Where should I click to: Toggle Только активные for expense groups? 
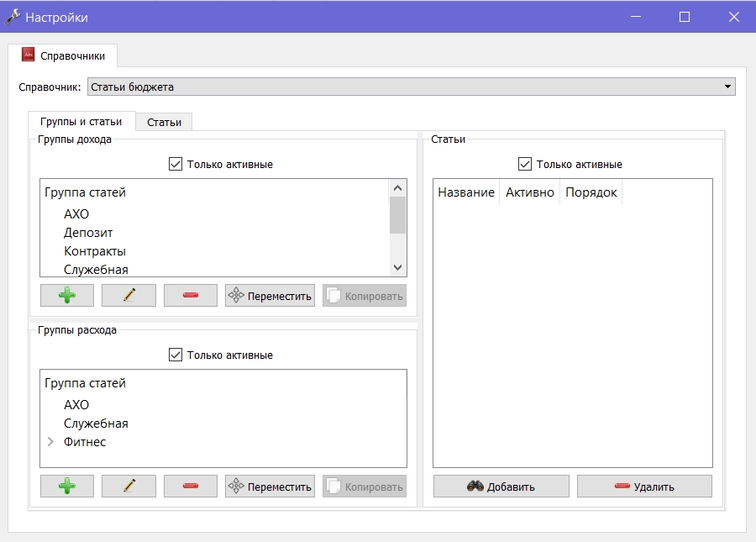coord(176,355)
